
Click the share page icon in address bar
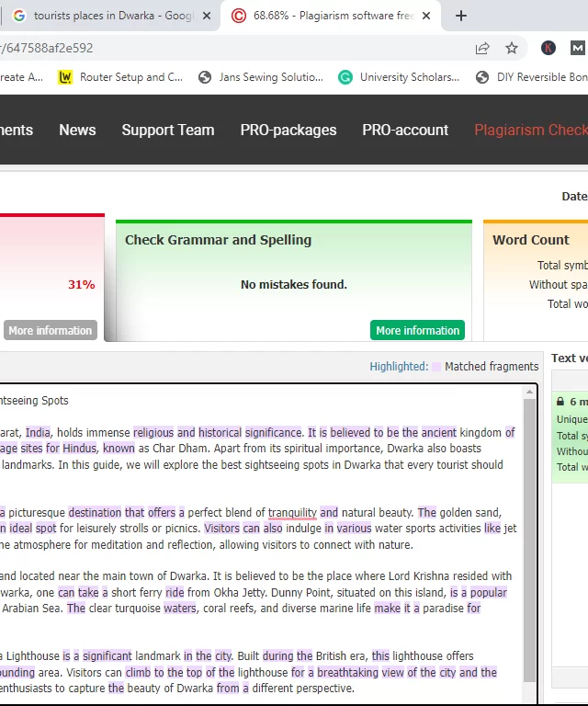tap(482, 48)
